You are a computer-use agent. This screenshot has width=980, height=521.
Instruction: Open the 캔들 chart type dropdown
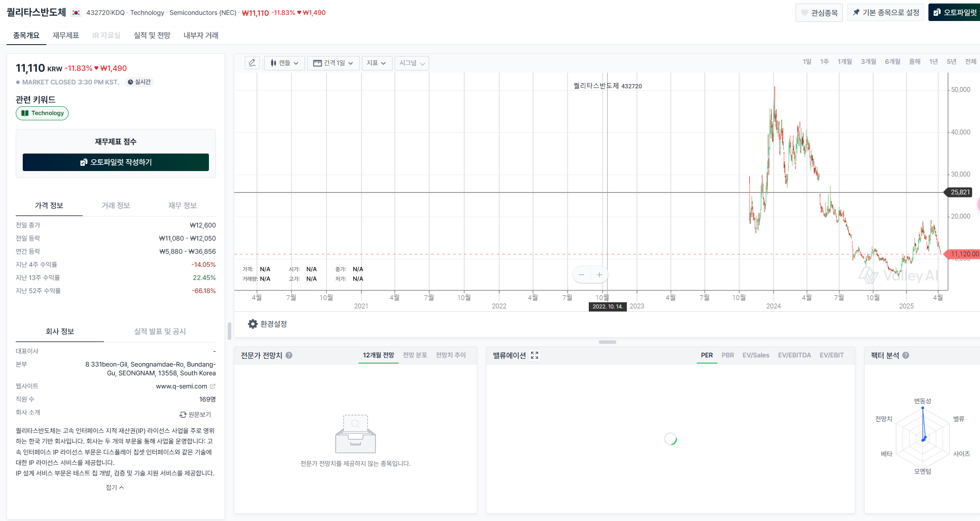tap(284, 63)
